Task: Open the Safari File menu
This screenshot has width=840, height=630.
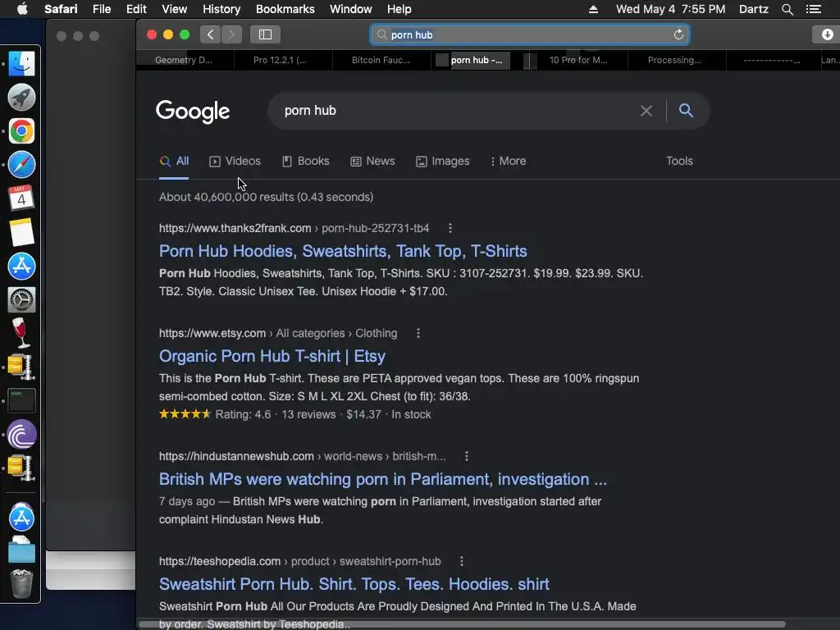Action: coord(102,9)
